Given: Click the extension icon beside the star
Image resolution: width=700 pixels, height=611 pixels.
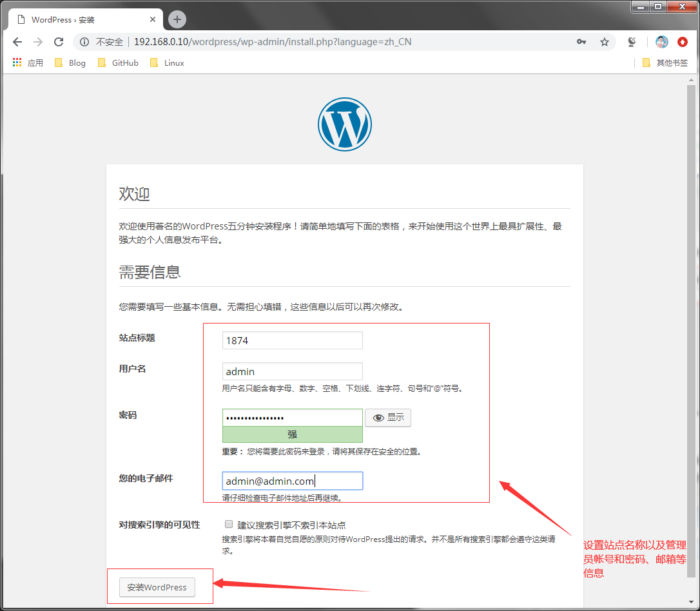Looking at the screenshot, I should (632, 42).
